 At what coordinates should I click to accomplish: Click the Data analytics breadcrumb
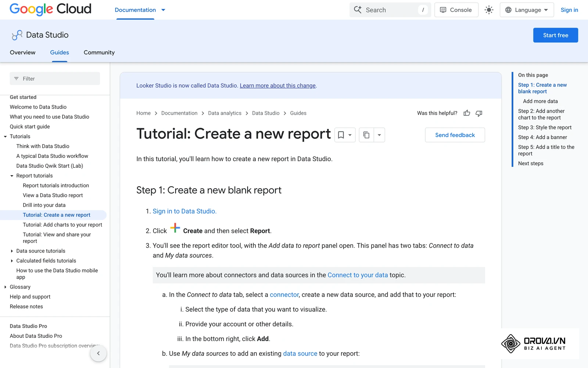(225, 113)
